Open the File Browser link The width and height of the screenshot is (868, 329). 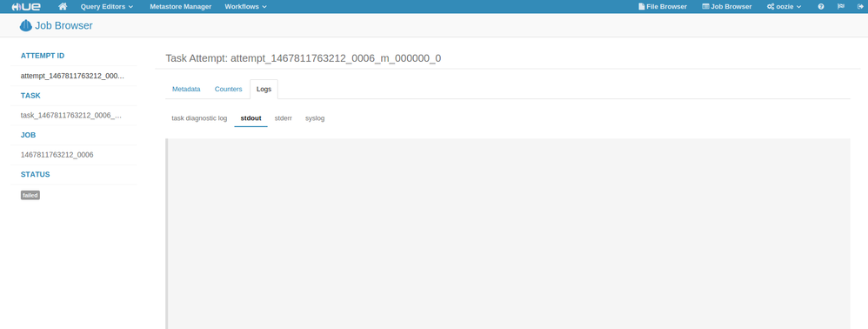[x=663, y=7]
